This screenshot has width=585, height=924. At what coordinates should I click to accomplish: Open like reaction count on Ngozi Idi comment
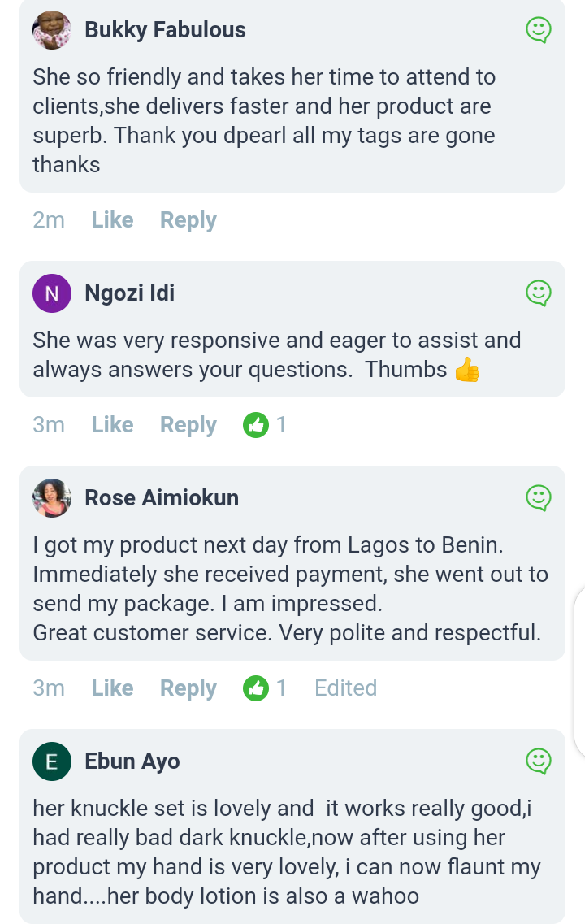(265, 425)
